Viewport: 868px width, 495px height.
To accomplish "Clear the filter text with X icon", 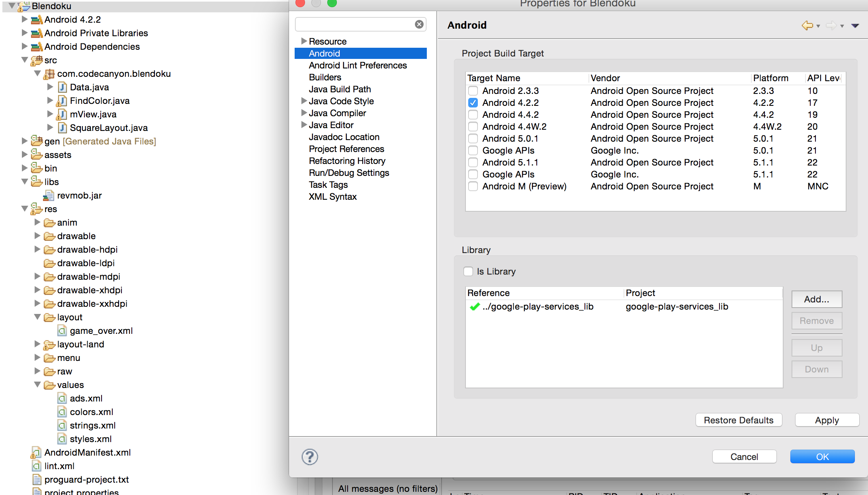I will (x=419, y=24).
